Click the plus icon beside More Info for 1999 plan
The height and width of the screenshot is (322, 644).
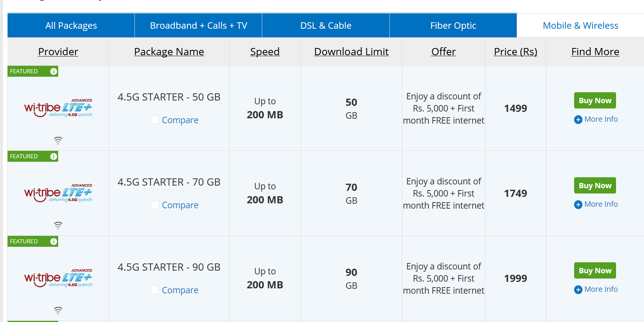pos(578,290)
